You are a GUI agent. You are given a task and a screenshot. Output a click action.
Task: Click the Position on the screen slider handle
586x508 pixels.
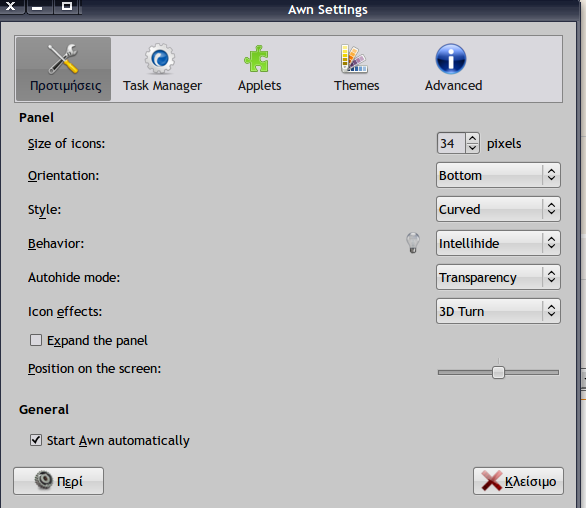(x=498, y=372)
